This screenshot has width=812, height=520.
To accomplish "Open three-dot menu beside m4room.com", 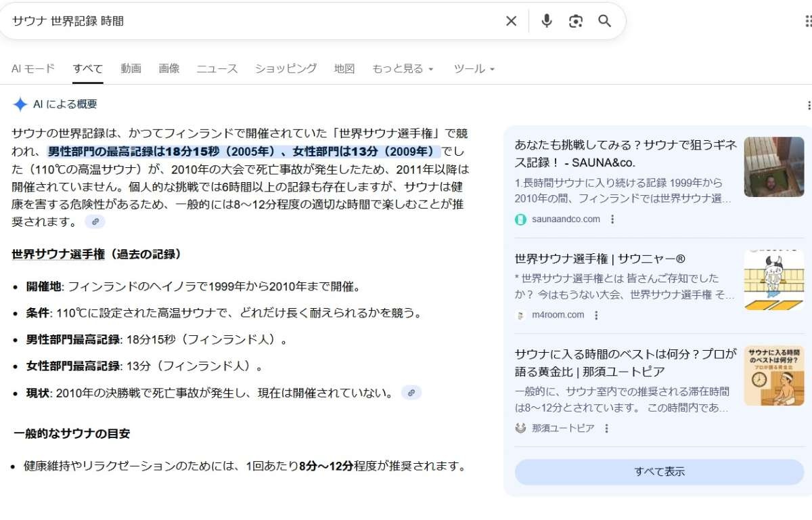I will 596,316.
